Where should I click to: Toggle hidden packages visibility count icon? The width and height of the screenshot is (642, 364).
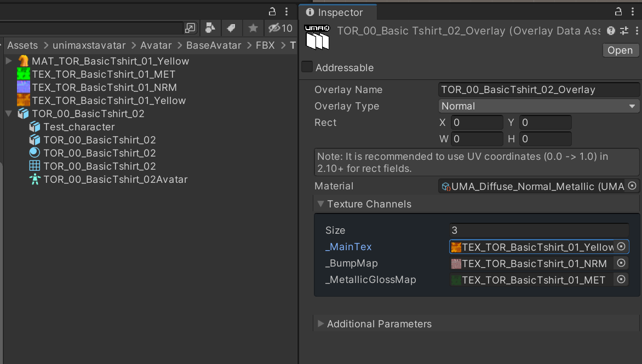pyautogui.click(x=280, y=28)
